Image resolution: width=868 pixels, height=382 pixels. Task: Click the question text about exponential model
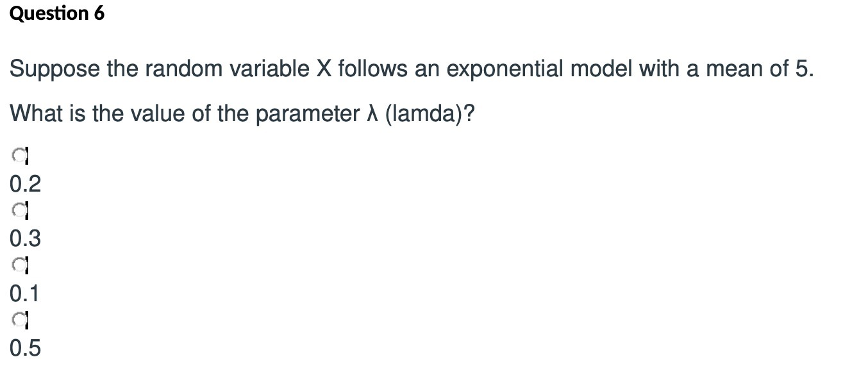(x=410, y=67)
